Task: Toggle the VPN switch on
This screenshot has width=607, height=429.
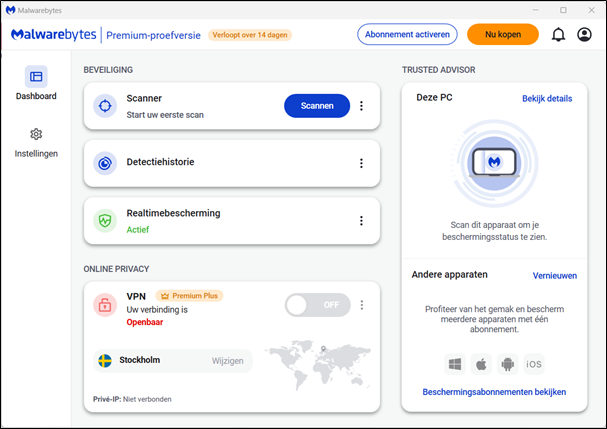Action: (317, 305)
